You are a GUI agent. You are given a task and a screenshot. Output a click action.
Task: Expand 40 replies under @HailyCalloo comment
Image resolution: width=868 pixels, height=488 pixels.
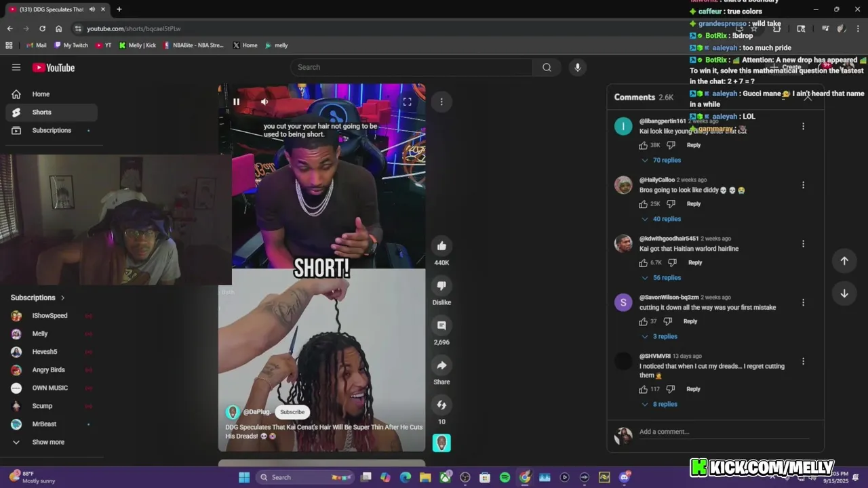661,219
